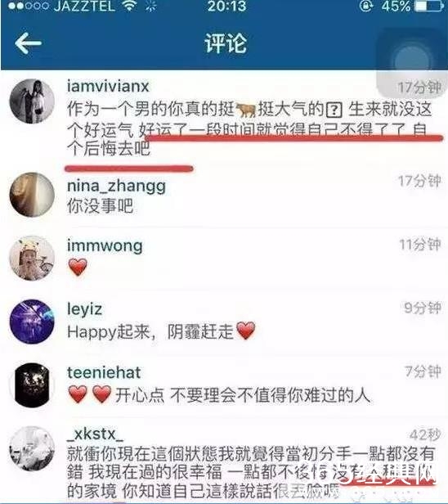Open teeniehat avatar
This screenshot has width=448, height=504.
point(32,385)
